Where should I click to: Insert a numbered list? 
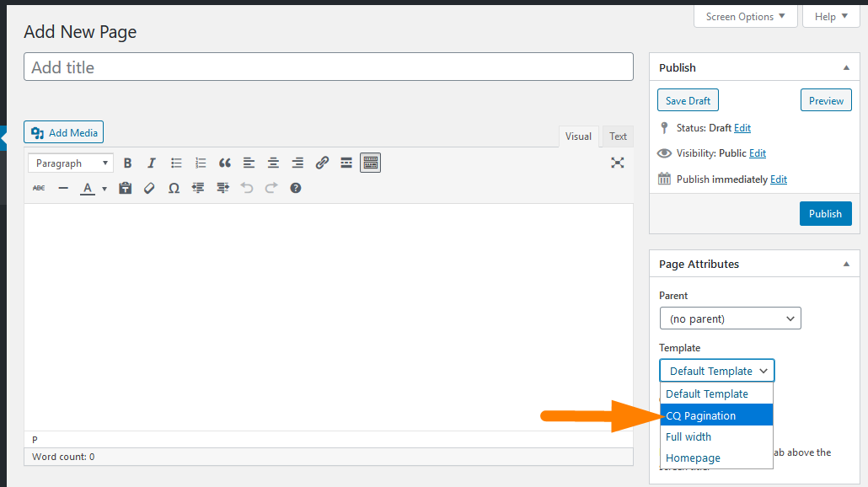tap(201, 163)
